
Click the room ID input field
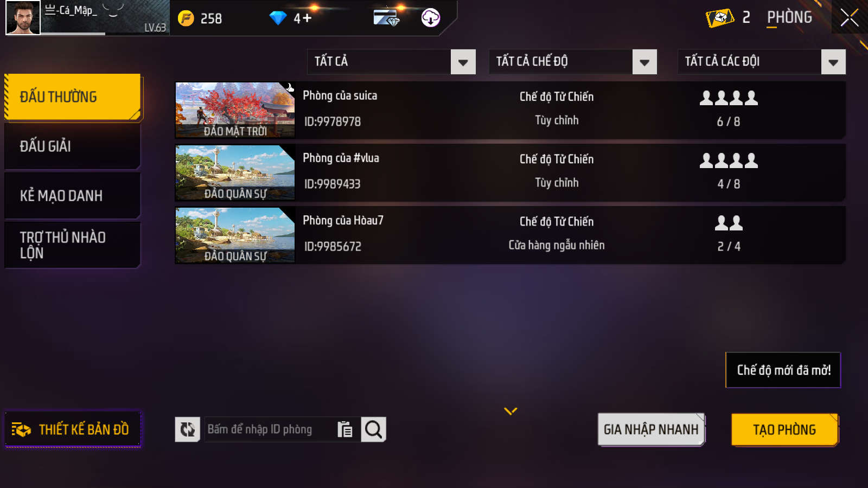pos(269,429)
